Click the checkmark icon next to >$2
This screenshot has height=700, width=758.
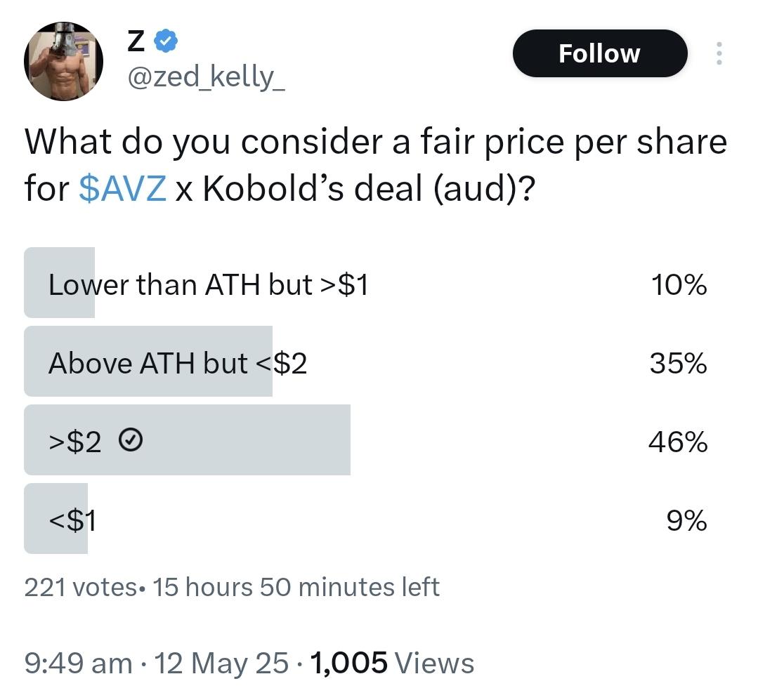coord(131,440)
